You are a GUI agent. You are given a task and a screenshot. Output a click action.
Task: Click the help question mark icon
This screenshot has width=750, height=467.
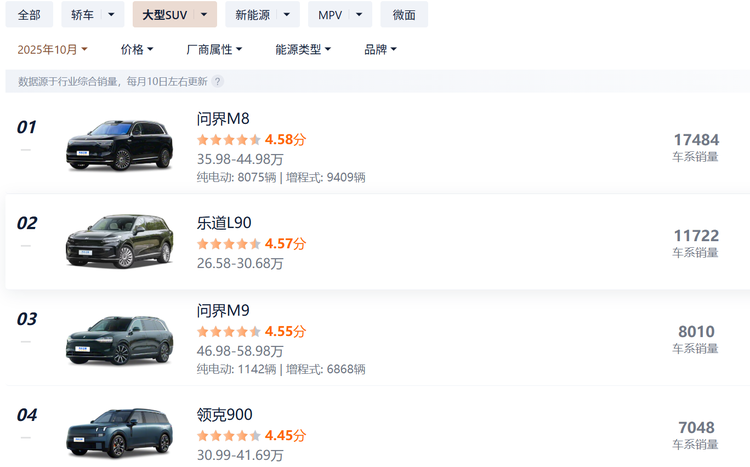point(217,82)
